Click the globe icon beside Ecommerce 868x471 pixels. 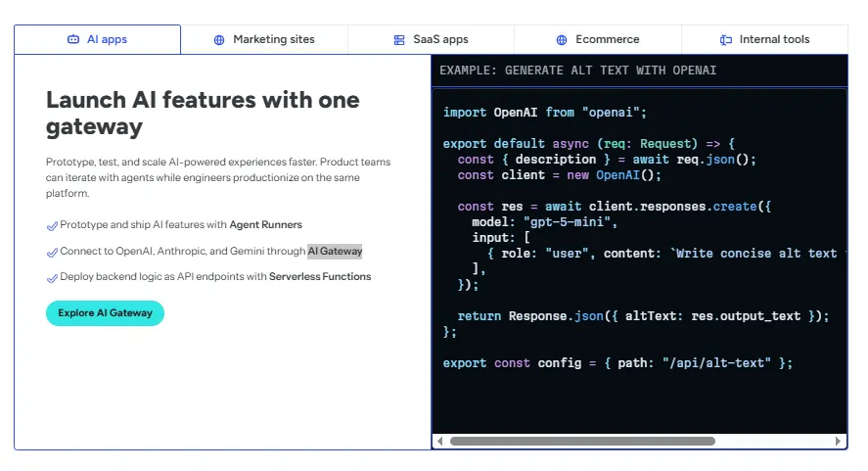click(x=562, y=40)
